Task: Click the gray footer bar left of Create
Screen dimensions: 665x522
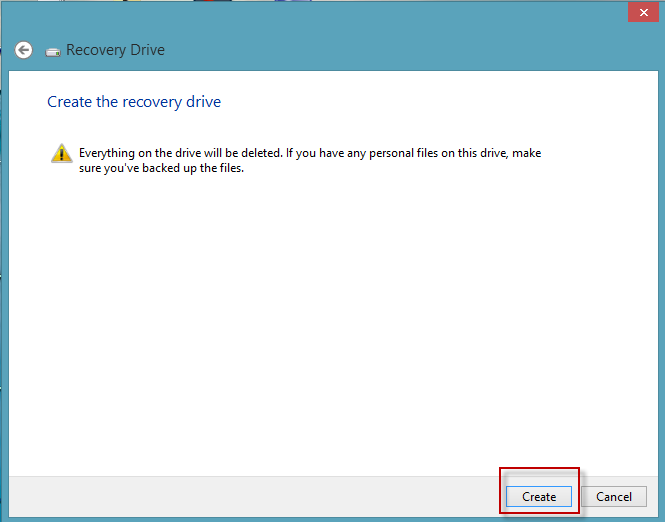Action: (x=254, y=497)
